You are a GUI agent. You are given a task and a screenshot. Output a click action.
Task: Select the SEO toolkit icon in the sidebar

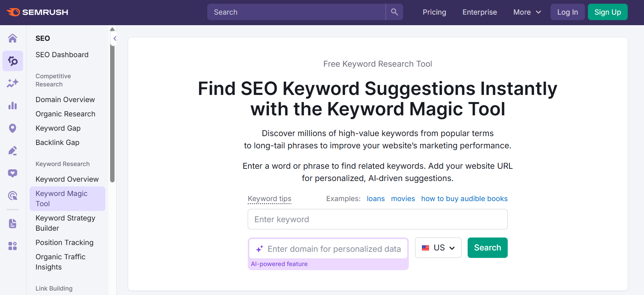[13, 61]
